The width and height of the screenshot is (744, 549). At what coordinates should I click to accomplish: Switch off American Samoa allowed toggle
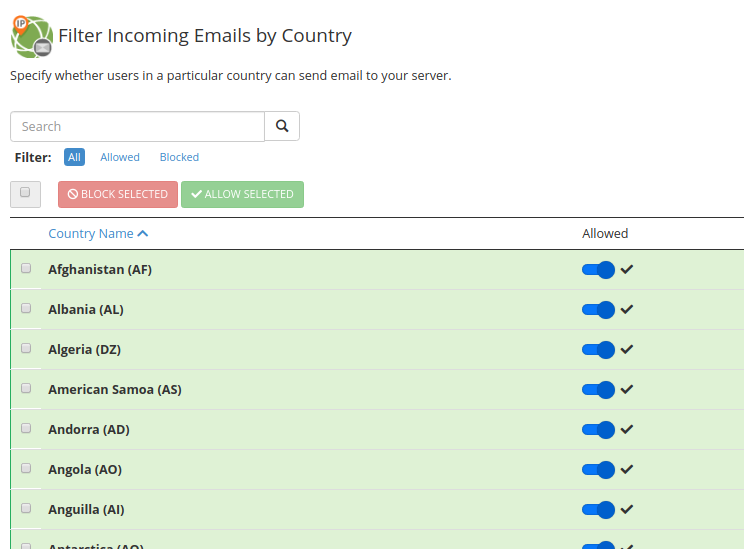click(598, 389)
